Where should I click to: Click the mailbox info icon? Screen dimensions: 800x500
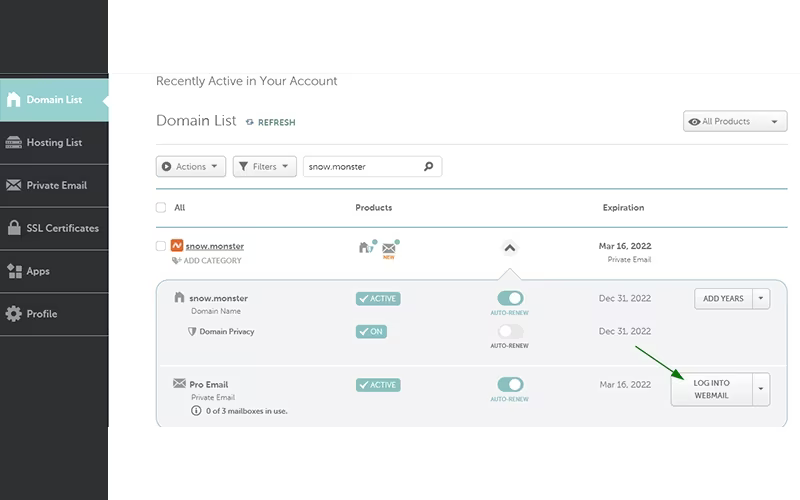[196, 411]
